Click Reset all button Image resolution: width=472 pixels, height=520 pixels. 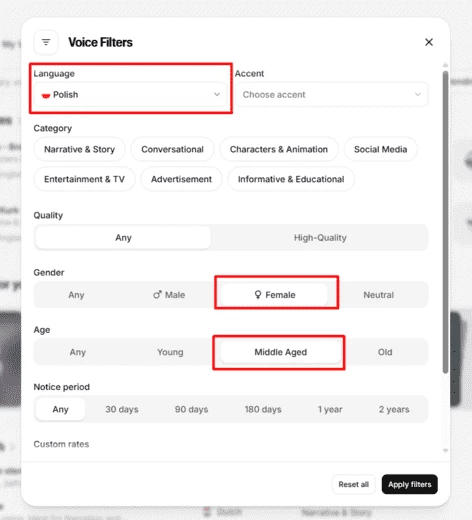353,484
